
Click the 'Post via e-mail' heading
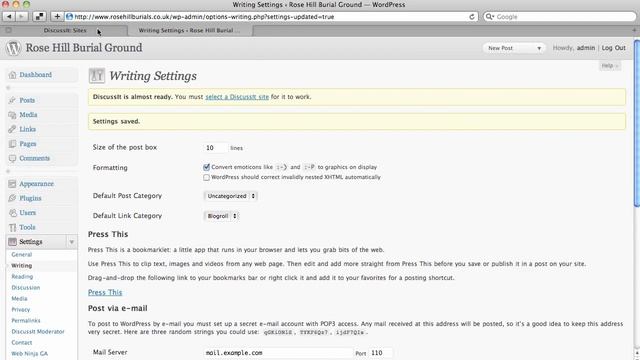tap(118, 308)
